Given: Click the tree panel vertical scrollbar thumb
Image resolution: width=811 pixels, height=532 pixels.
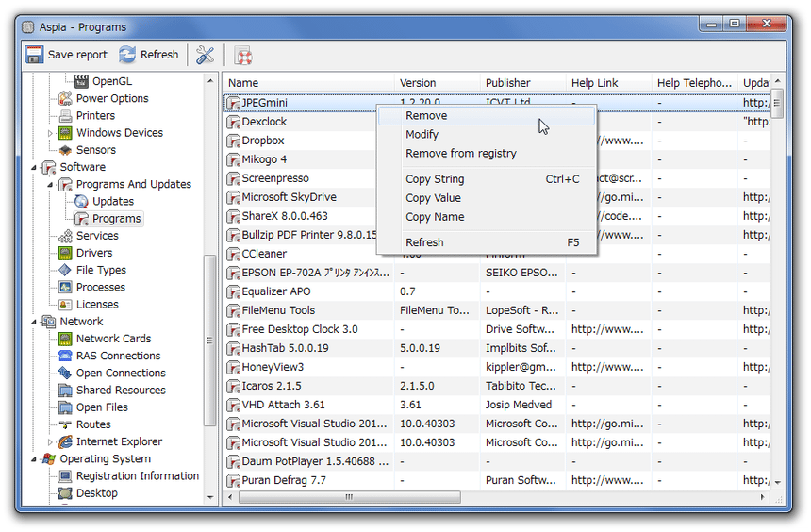Looking at the screenshot, I should [209, 340].
